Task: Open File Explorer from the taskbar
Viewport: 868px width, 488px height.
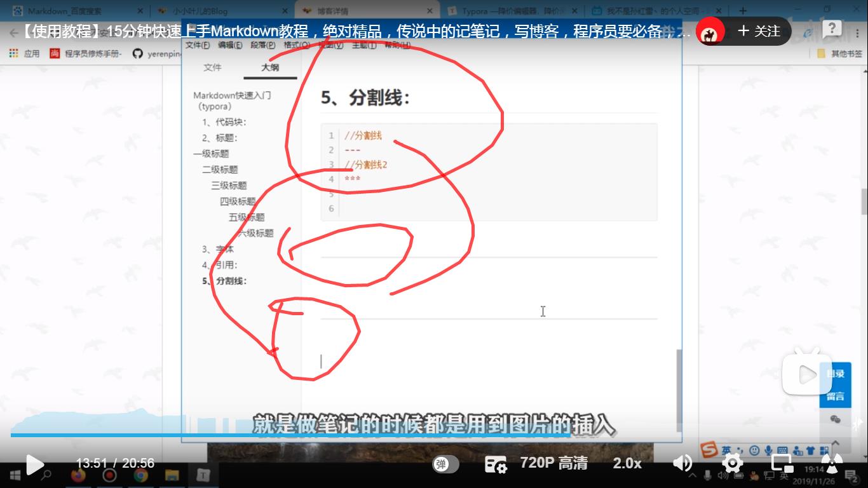Action: [x=172, y=475]
